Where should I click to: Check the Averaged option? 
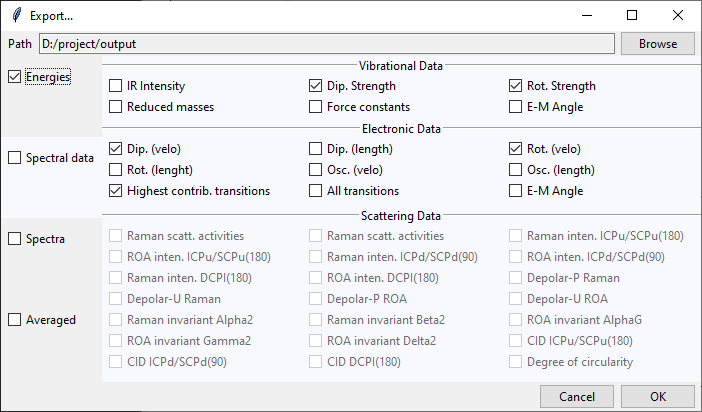(14, 320)
